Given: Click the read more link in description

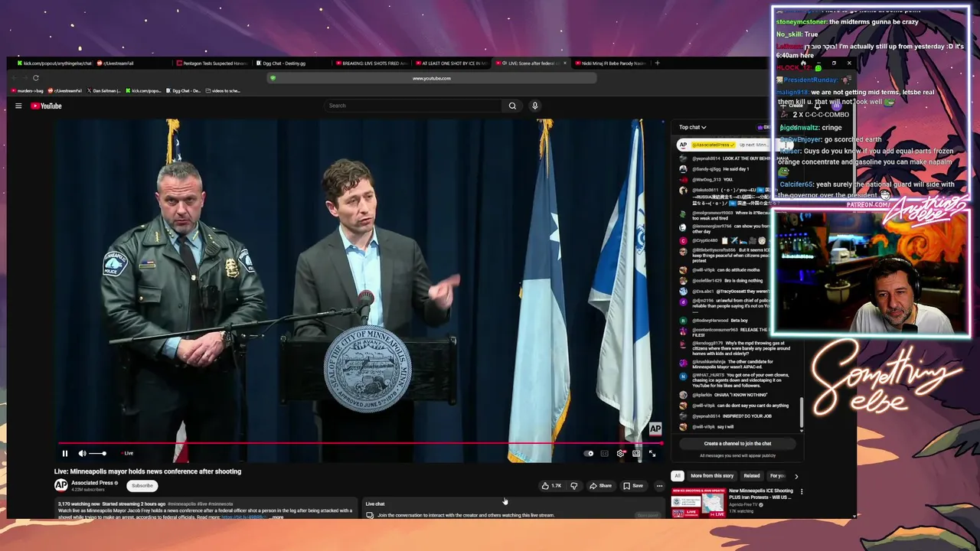Looking at the screenshot, I should coord(243,517).
